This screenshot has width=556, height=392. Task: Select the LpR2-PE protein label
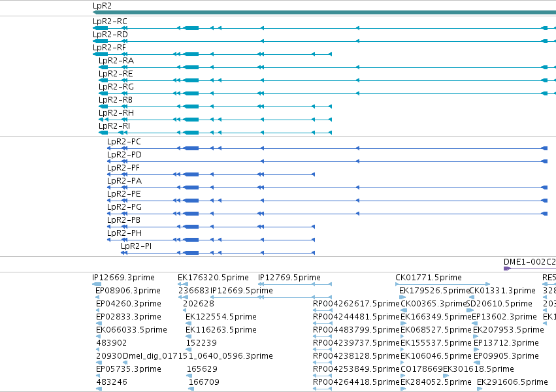click(x=124, y=194)
